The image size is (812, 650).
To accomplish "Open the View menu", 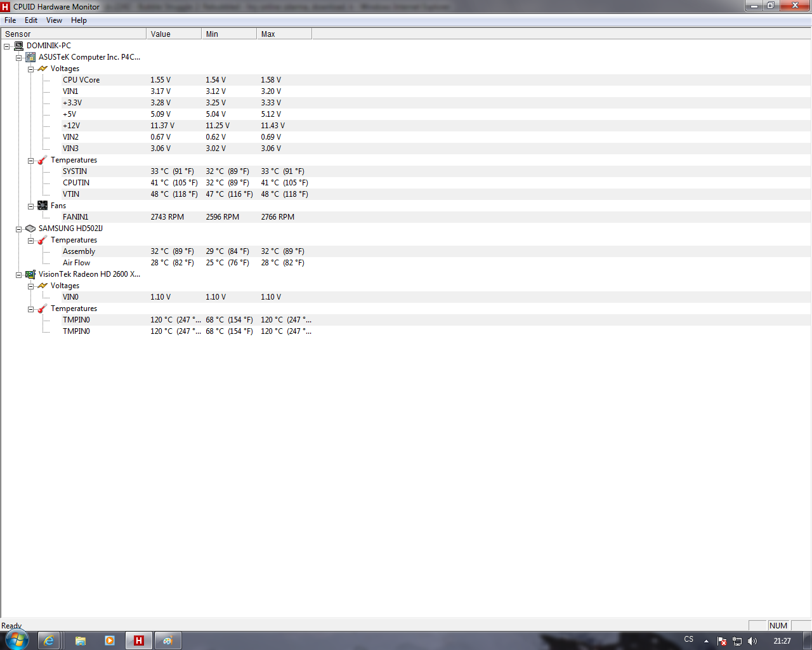I will coord(55,20).
